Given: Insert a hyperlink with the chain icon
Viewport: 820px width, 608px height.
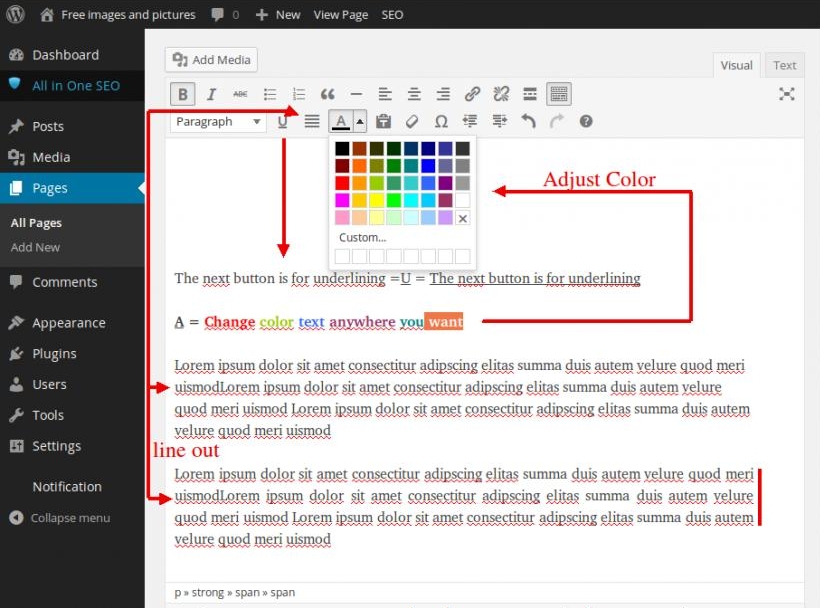Looking at the screenshot, I should click(x=471, y=94).
